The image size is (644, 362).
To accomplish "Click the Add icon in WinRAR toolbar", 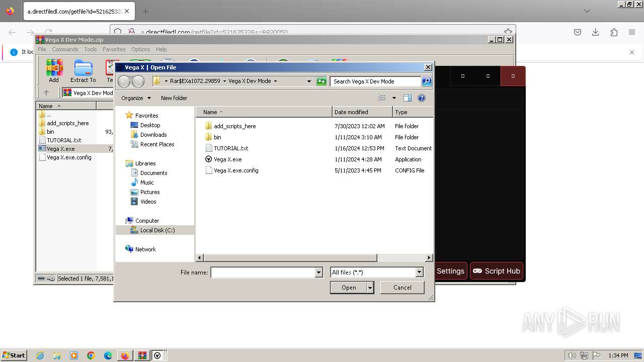I will point(54,71).
